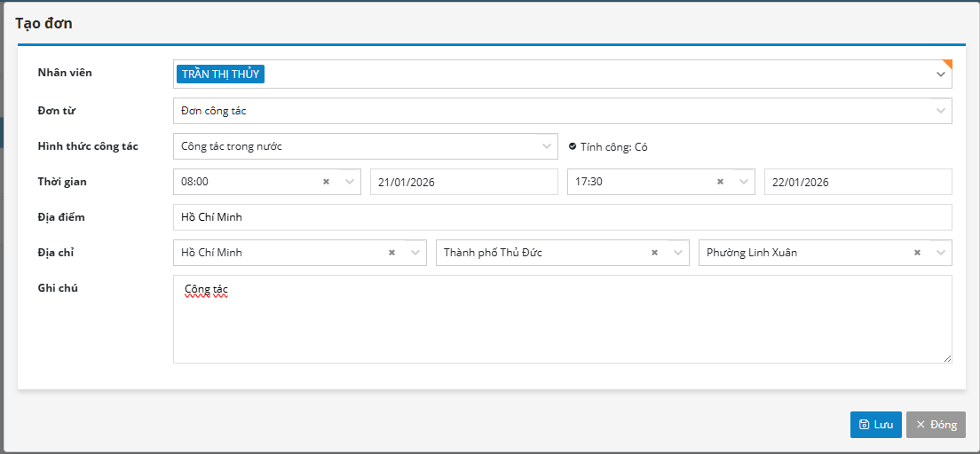This screenshot has width=980, height=454.
Task: Clear the Phường Linh Xuân ward selection
Action: click(x=917, y=253)
